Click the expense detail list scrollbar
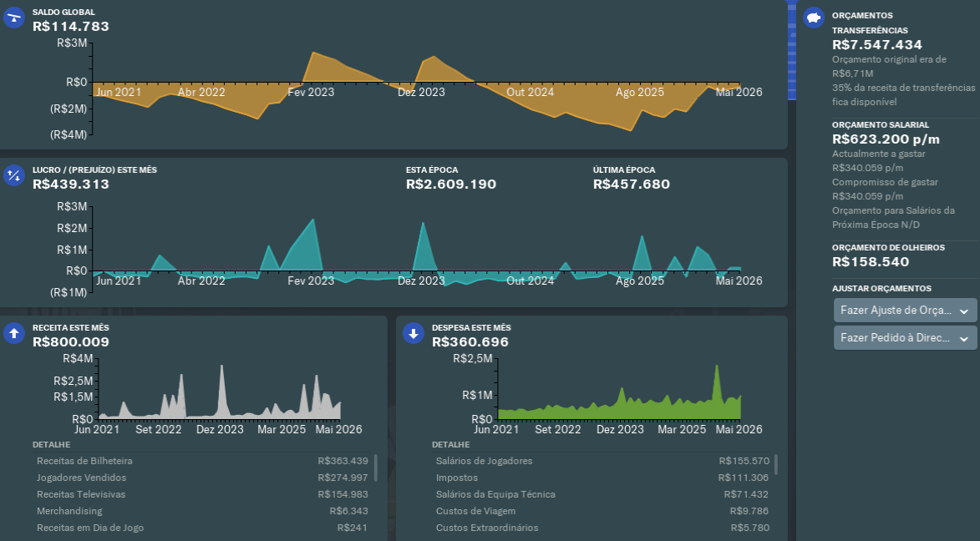980x541 pixels. coord(775,465)
